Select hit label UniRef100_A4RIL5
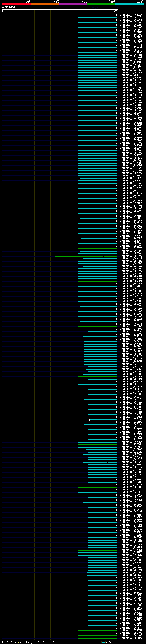 (x=131, y=286)
